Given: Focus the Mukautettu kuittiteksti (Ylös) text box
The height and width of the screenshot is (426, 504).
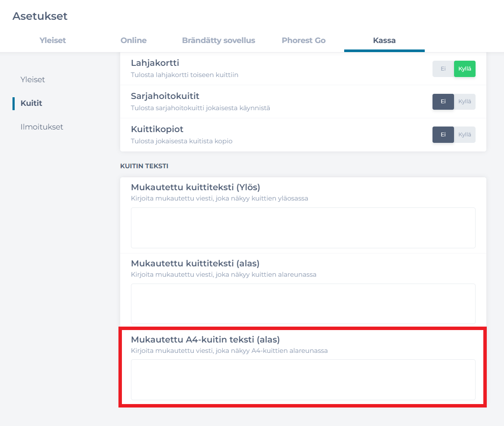Looking at the screenshot, I should (303, 228).
